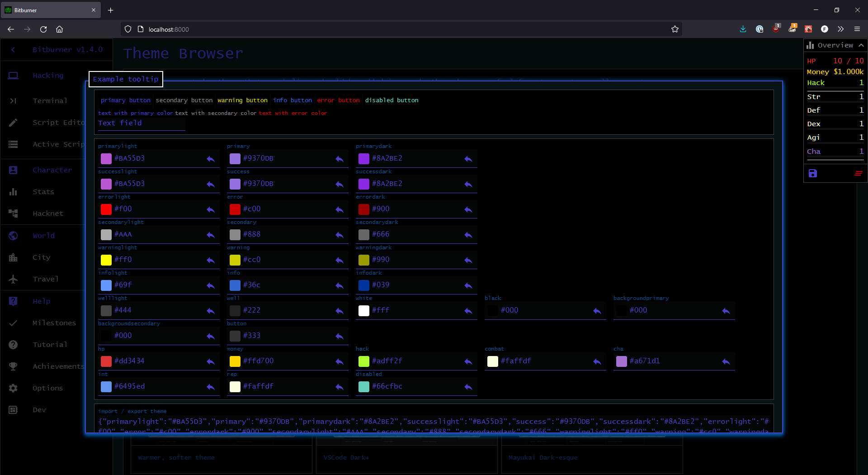Pick a new errorlight swatch color
This screenshot has height=475, width=868.
coord(106,209)
